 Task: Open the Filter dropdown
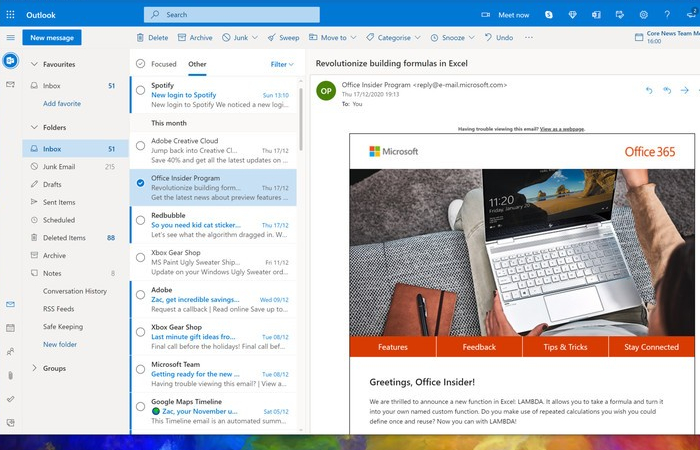tap(282, 64)
